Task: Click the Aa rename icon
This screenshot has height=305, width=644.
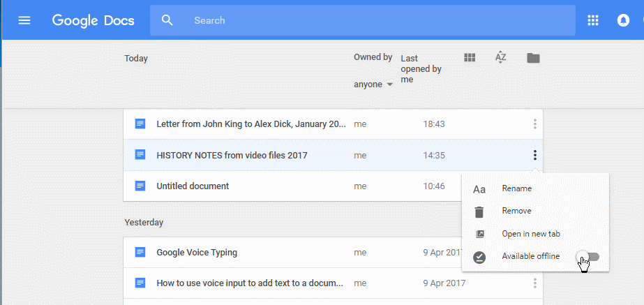Action: tap(479, 189)
